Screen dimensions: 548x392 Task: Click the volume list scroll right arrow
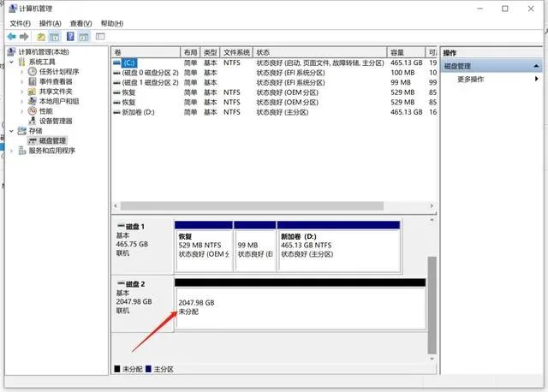click(x=432, y=206)
